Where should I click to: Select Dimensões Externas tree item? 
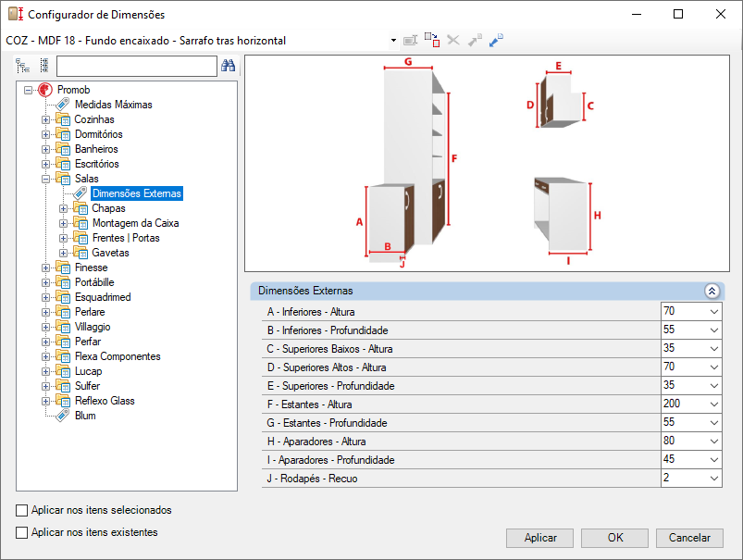click(136, 193)
